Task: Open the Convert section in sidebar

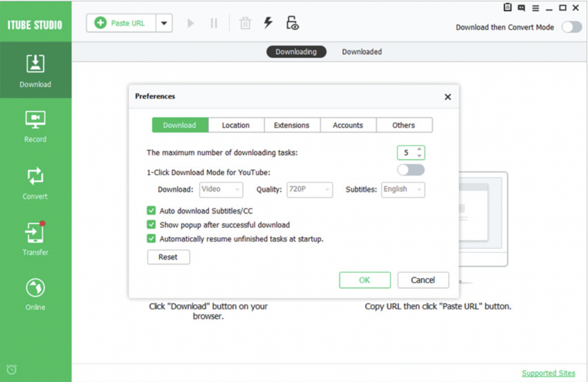Action: pos(35,183)
